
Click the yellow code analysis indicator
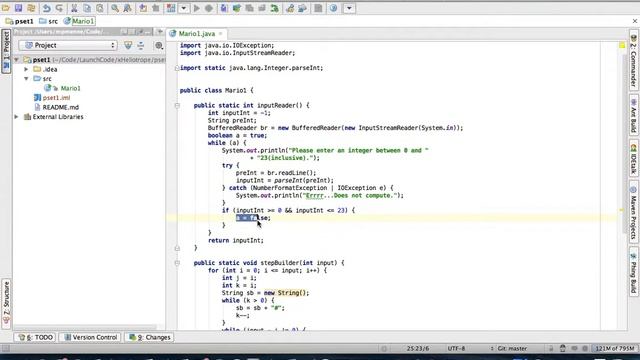click(622, 45)
